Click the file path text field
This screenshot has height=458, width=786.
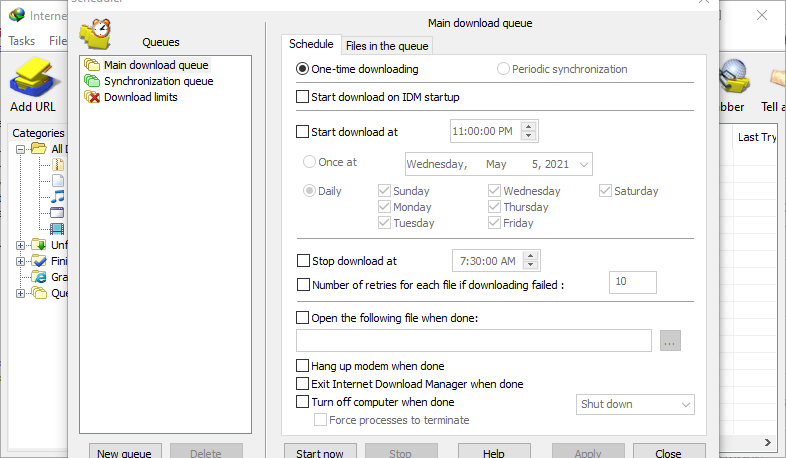tap(474, 341)
